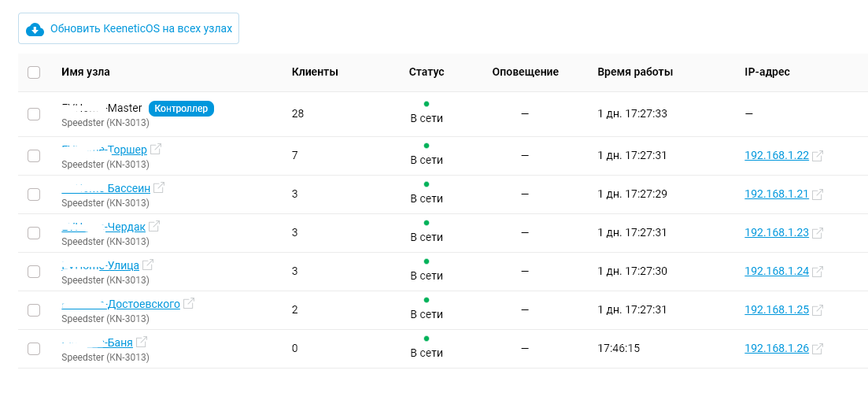Open the Достоевского node name link

tap(120, 304)
